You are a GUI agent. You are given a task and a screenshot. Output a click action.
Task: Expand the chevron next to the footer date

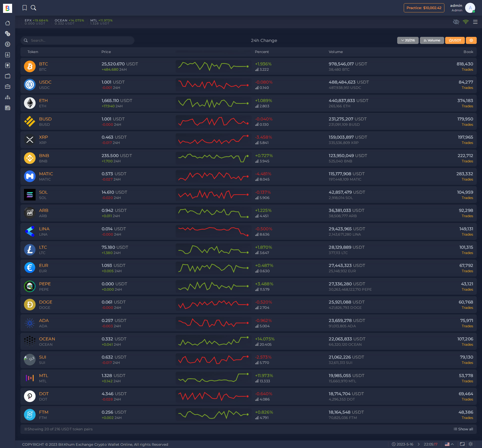pyautogui.click(x=419, y=444)
